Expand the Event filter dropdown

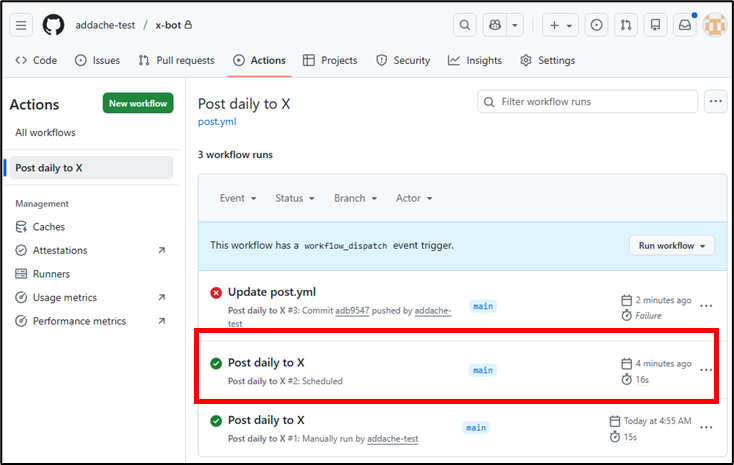(238, 198)
